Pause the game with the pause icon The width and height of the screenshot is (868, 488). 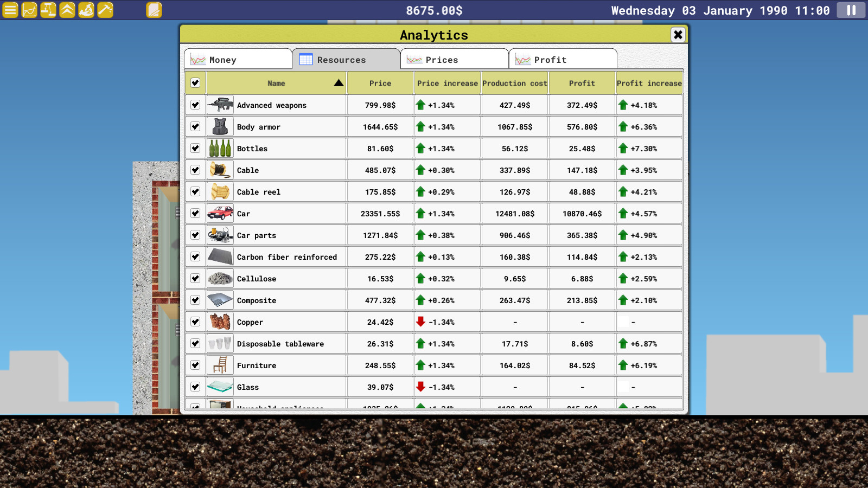tap(852, 9)
